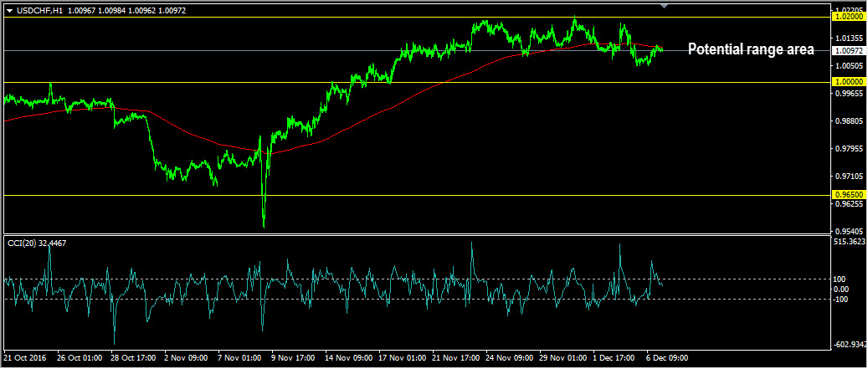Click the 'Potential range area' text label
Viewport: 868px width, 369px height.
[x=751, y=49]
